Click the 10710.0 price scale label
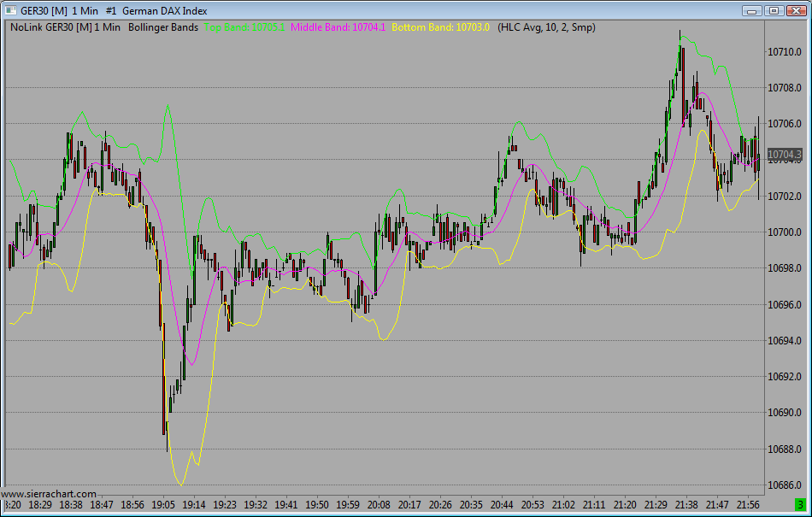Screen dimensions: 812x517 click(x=784, y=52)
